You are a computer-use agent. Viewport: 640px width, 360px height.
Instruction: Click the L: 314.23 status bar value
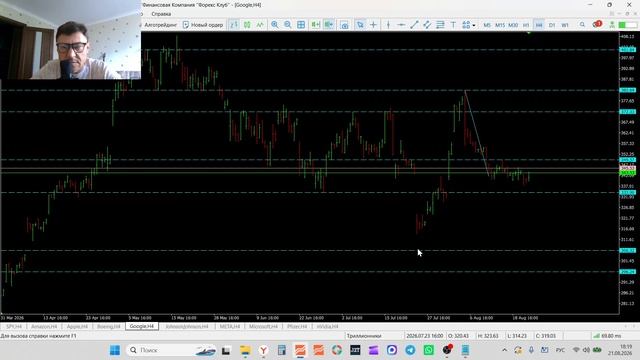coord(517,336)
